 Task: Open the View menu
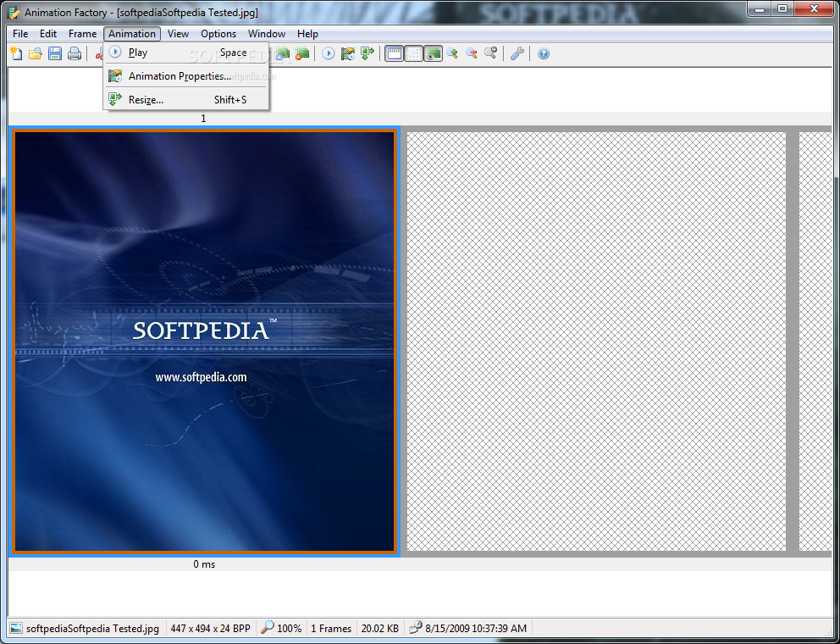[178, 34]
